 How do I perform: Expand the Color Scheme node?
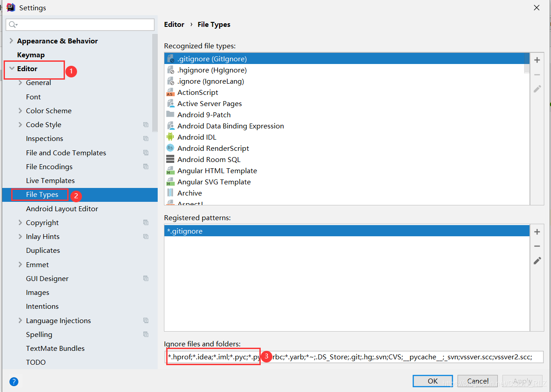click(x=20, y=111)
